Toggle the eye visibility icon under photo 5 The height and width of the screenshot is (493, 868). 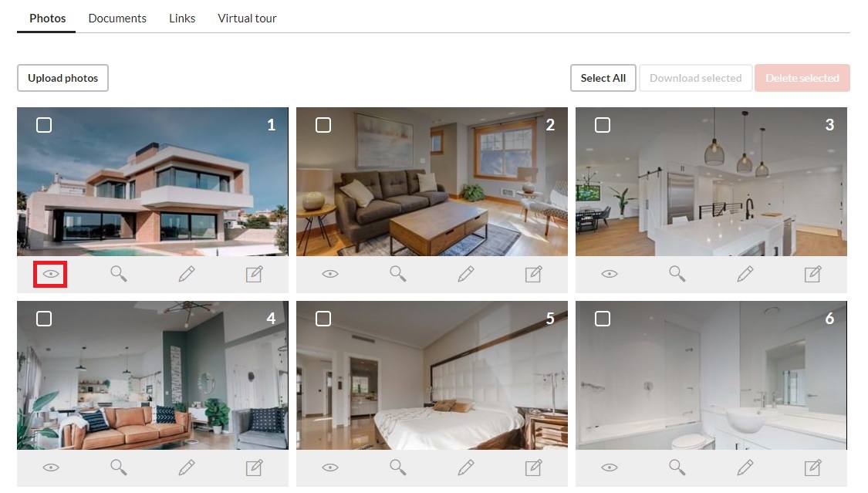[x=330, y=468]
